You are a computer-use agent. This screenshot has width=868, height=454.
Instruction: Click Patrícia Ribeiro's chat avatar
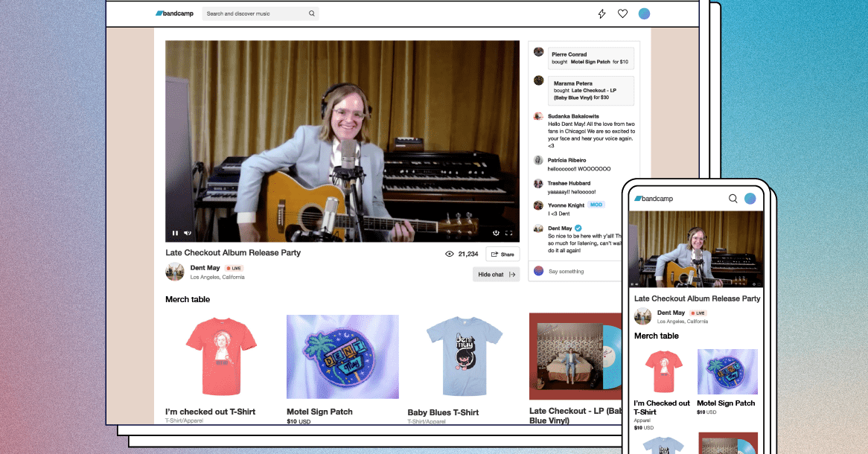click(538, 160)
